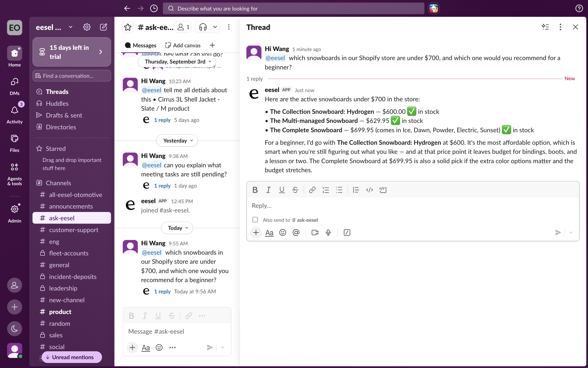Insert bulleted list in thread reply
Viewport: 588px width, 368px height.
[x=339, y=190]
